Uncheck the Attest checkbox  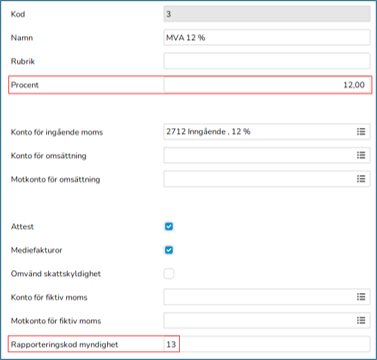[x=169, y=227]
